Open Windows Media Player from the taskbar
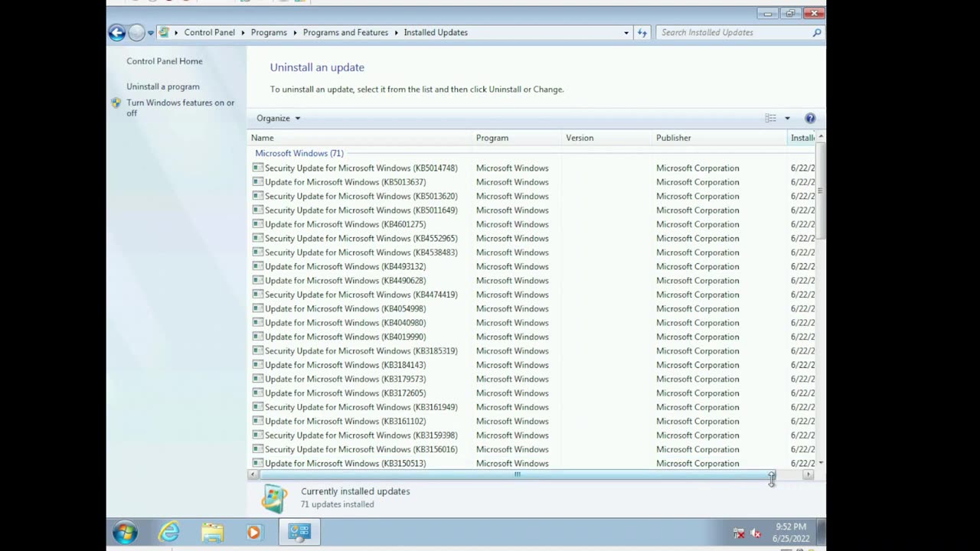The height and width of the screenshot is (551, 980). [x=253, y=532]
